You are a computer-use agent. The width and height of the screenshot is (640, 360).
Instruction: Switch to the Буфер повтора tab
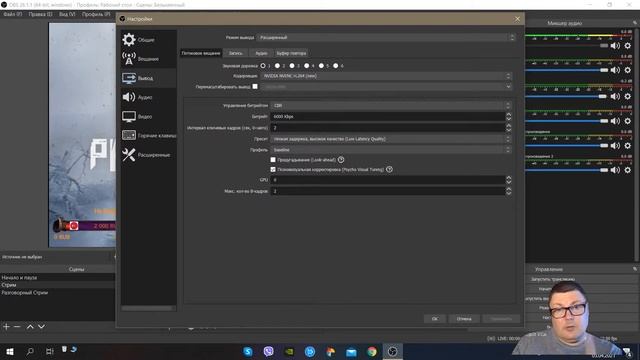click(291, 53)
